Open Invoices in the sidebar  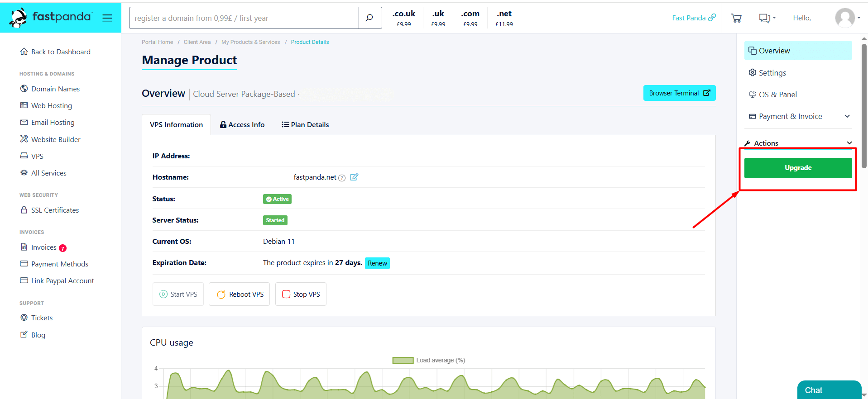(43, 247)
